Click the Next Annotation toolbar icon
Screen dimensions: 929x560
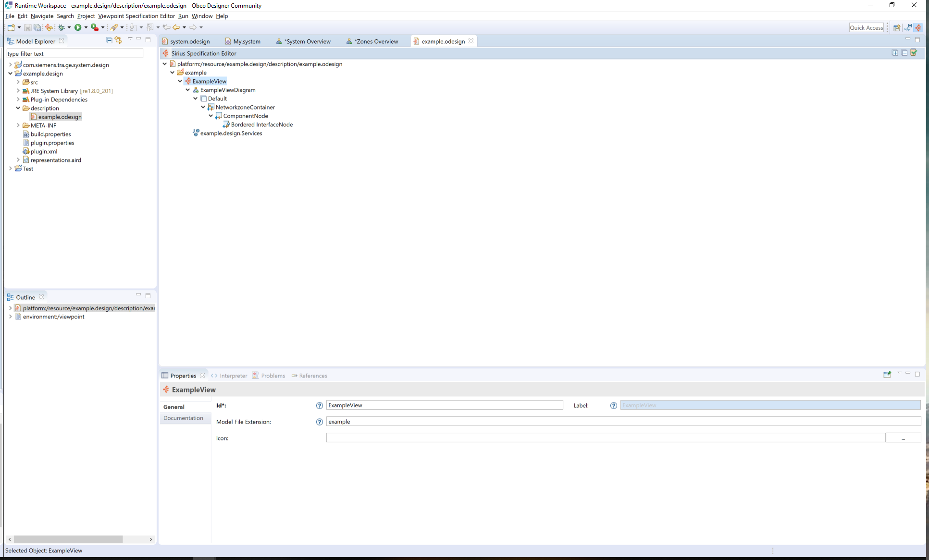tap(133, 27)
